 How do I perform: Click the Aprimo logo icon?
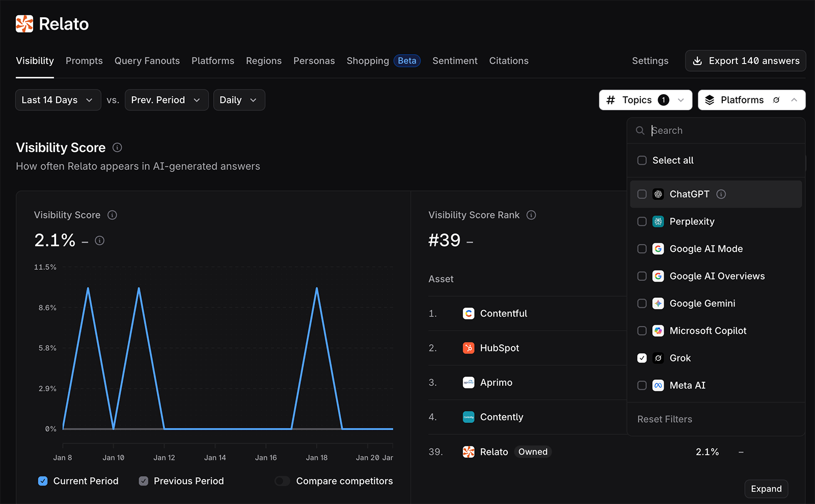(468, 382)
